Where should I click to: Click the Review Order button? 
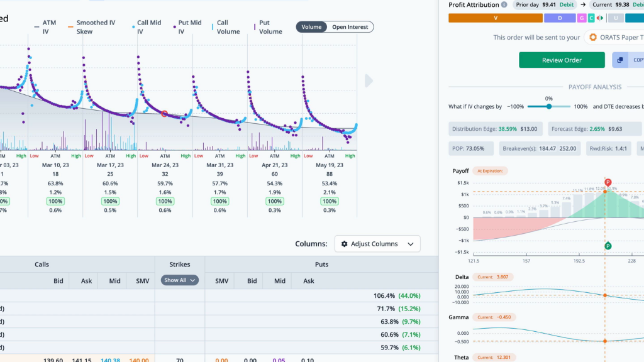[562, 60]
